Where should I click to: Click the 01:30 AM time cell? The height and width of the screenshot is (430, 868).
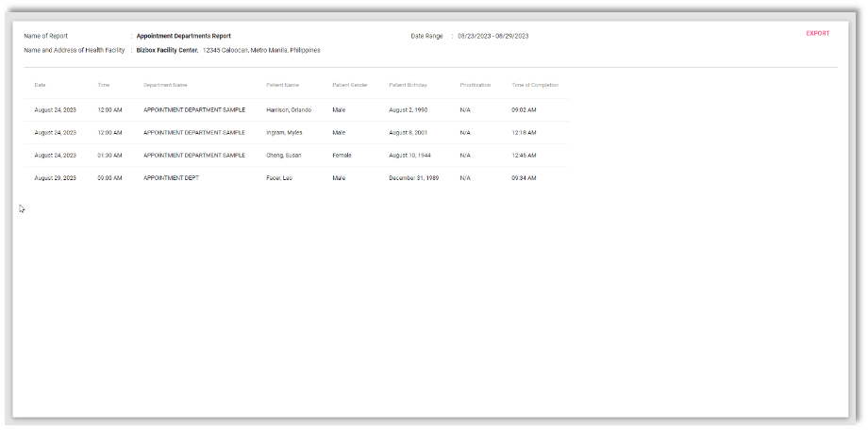tap(109, 156)
